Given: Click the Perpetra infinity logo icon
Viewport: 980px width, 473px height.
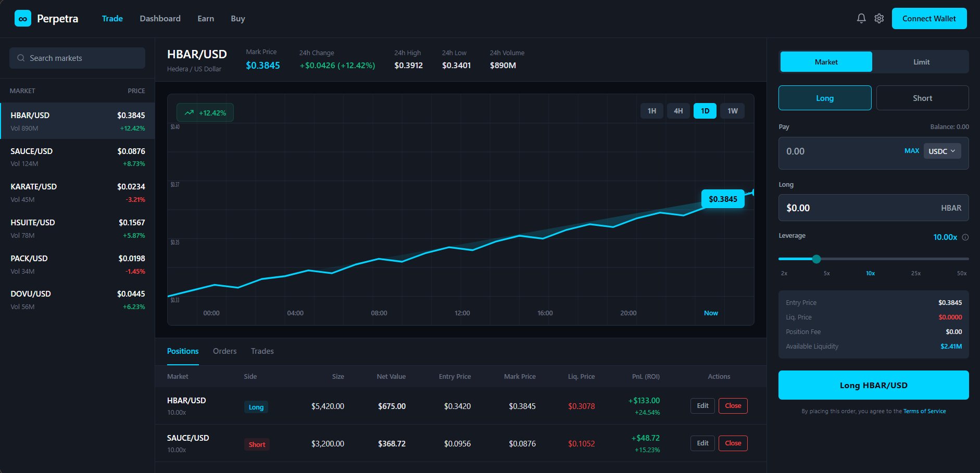Looking at the screenshot, I should coord(22,19).
